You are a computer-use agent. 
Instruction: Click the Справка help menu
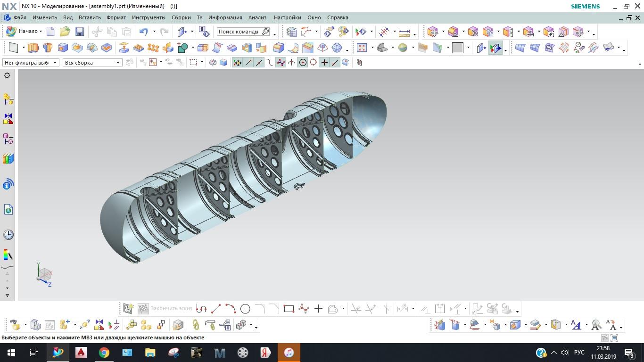click(x=338, y=17)
